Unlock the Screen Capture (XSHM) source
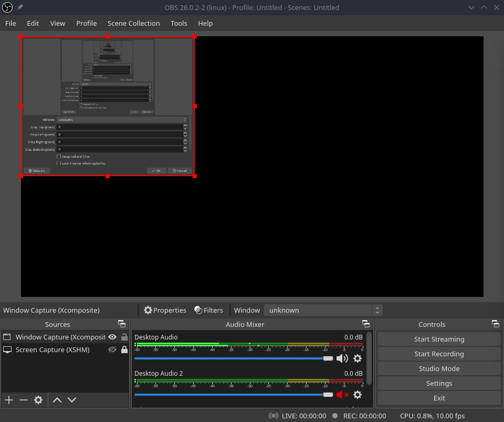 [124, 349]
